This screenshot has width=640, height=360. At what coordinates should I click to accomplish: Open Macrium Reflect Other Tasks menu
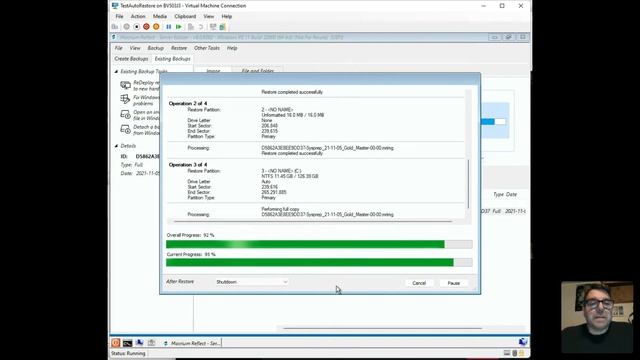click(207, 48)
